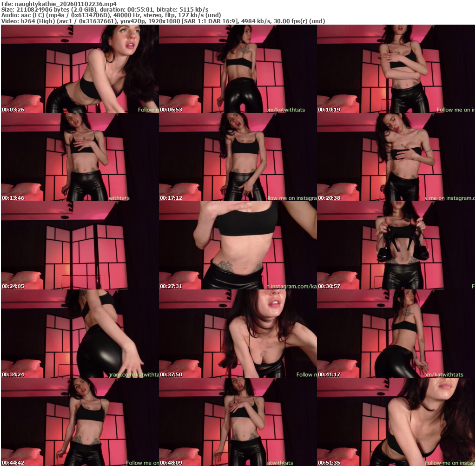Click the thumbnail marked 00:34:24

pos(79,334)
